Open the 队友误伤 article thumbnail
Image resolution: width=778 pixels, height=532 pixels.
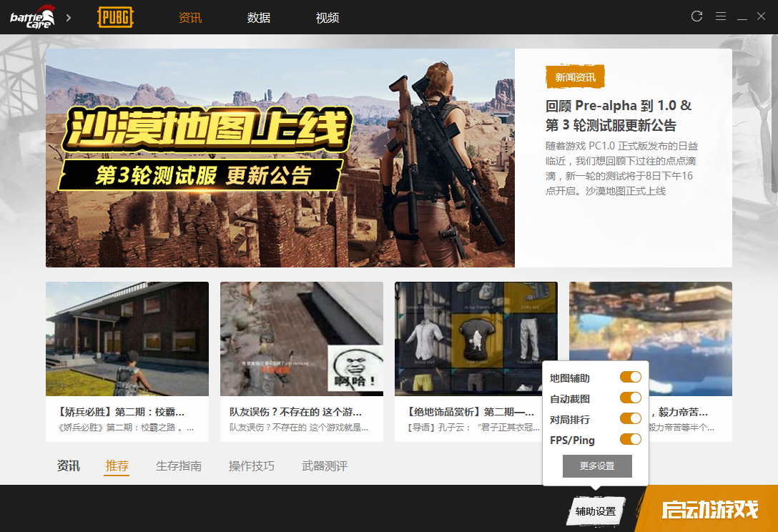[302, 339]
